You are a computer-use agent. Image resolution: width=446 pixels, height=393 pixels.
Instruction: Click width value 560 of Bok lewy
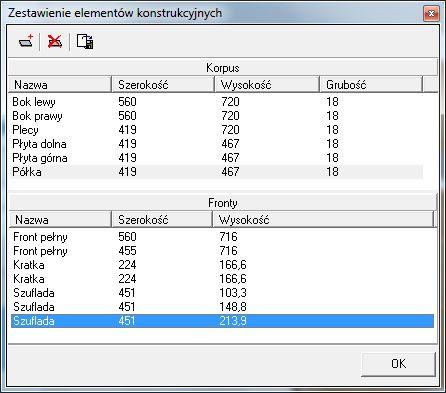(127, 102)
